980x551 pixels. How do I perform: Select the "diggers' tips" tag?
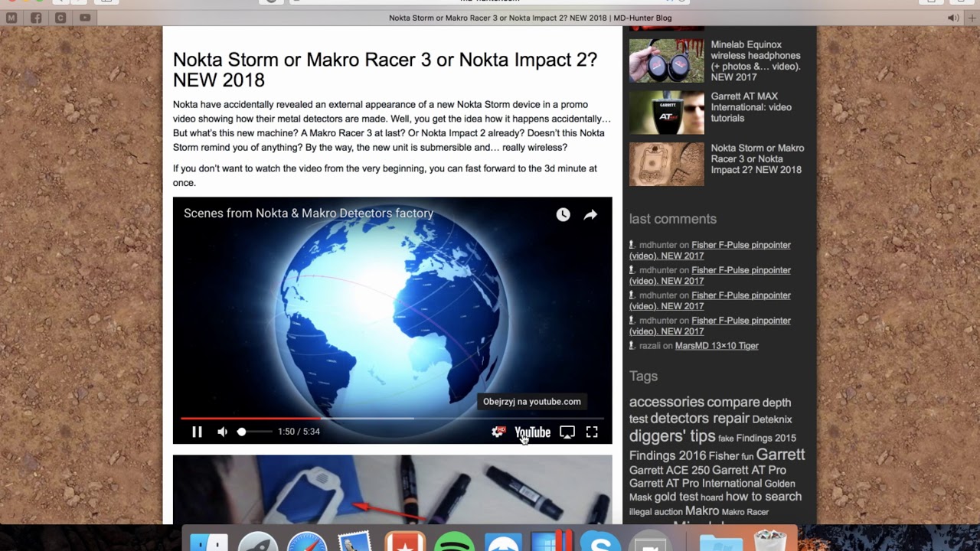672,436
